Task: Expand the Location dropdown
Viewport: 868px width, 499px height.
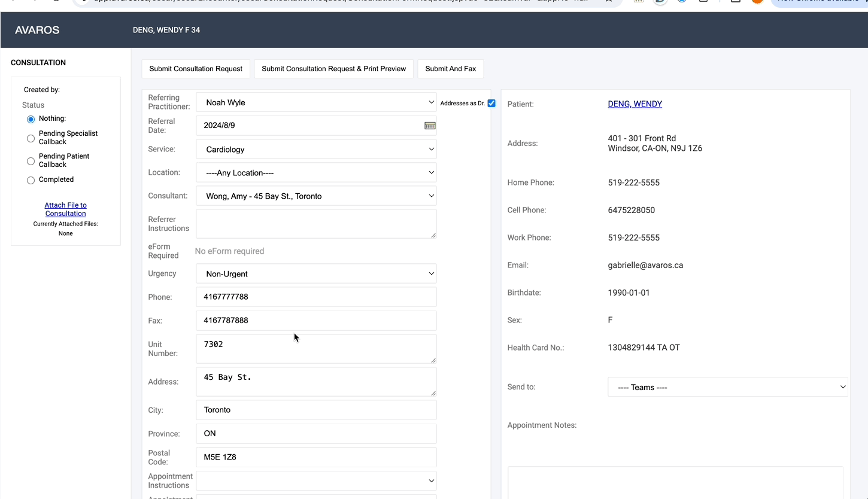Action: [316, 172]
